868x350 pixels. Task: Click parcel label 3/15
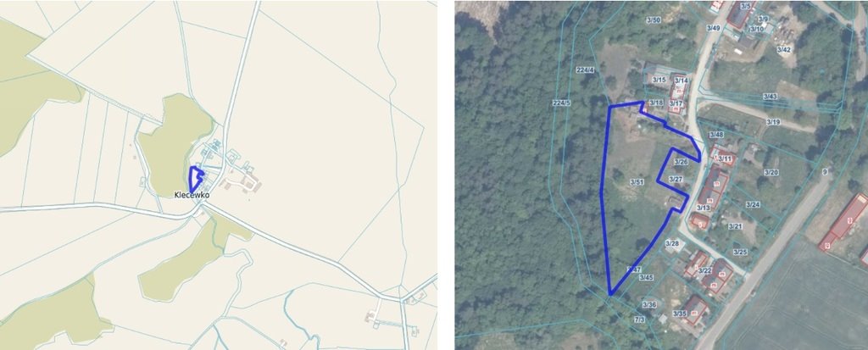[x=659, y=81]
